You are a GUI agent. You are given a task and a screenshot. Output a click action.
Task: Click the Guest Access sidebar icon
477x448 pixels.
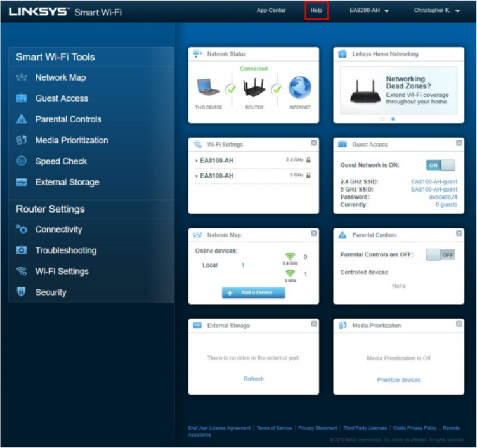click(22, 98)
